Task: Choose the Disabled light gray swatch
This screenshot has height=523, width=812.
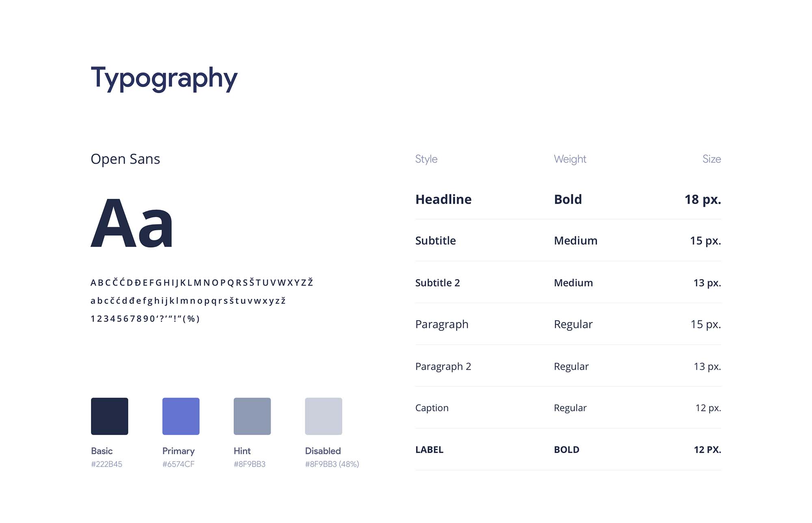Action: point(324,416)
